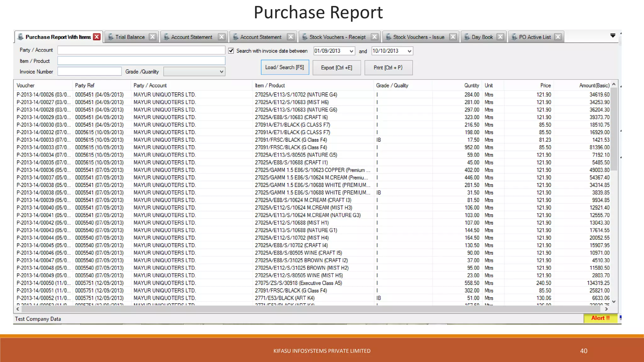Sort by the Price column header
This screenshot has width=644, height=362.
tap(529, 85)
